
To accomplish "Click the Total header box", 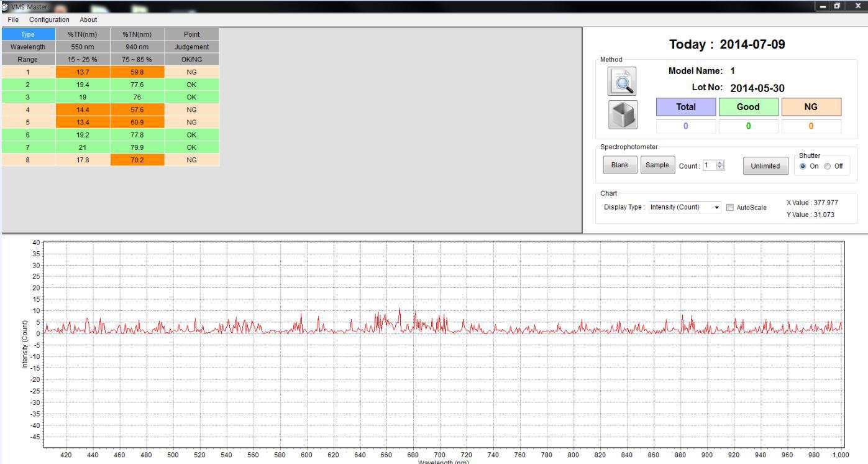I will click(686, 106).
